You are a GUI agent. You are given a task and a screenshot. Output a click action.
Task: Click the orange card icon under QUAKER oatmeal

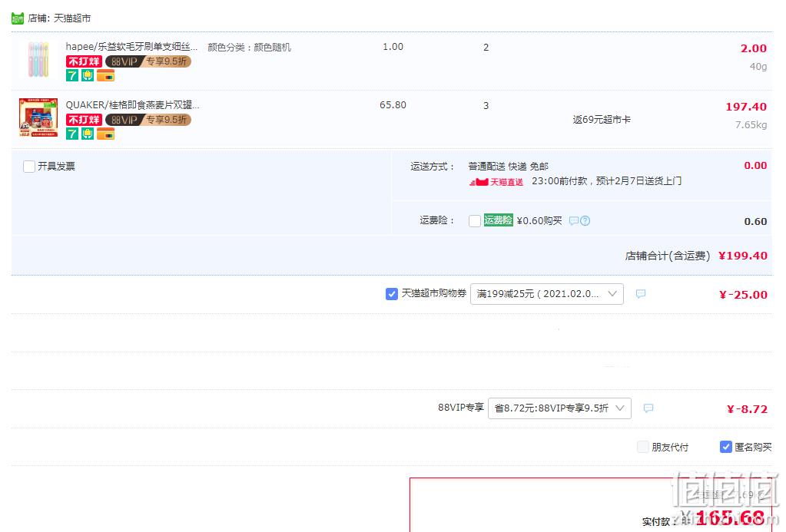(x=105, y=134)
